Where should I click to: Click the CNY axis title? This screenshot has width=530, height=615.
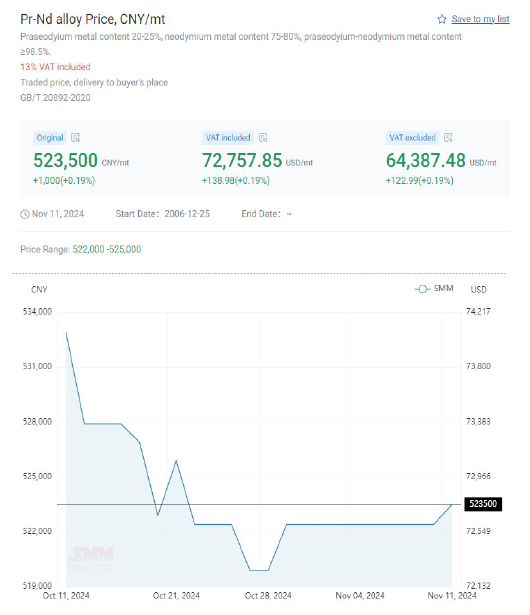(x=39, y=290)
